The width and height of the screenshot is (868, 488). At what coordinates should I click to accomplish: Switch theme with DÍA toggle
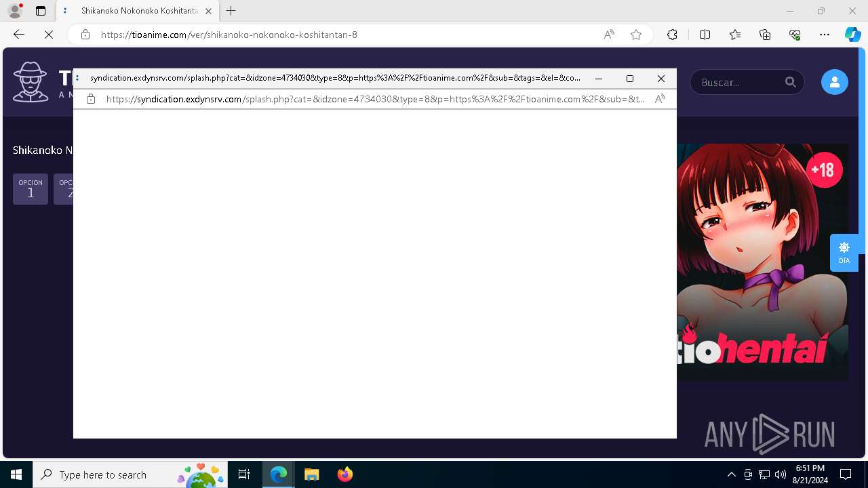(x=844, y=253)
